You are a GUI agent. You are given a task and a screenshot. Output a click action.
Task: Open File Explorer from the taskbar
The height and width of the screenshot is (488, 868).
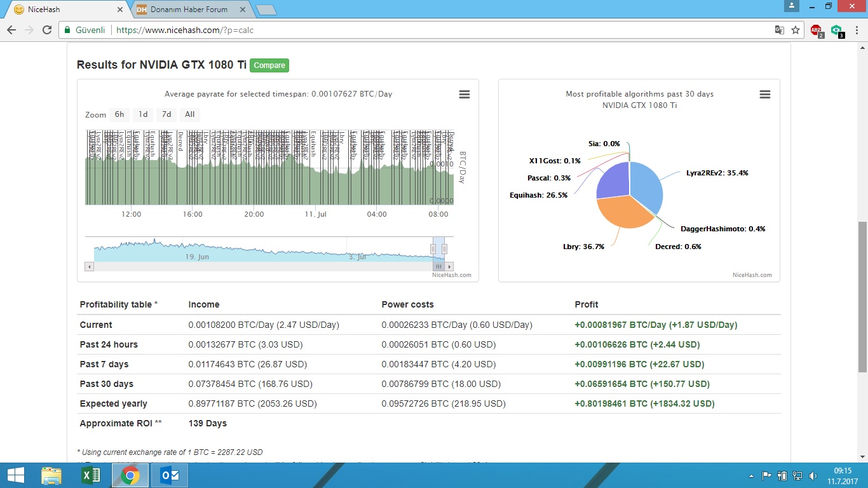(51, 475)
